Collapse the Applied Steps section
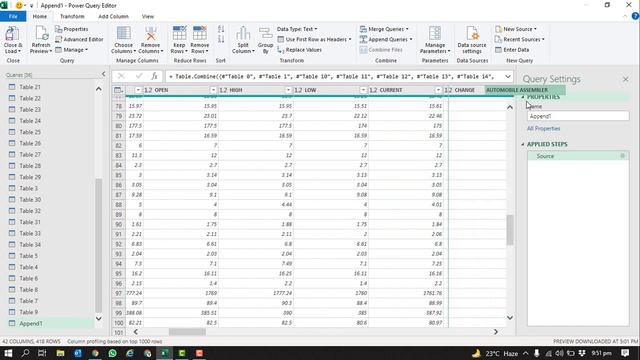This screenshot has width=640, height=360. (523, 144)
